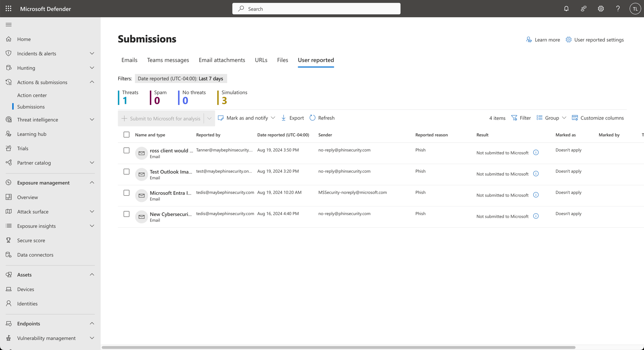Screen dimensions: 644x350
Task: Collapse the Exposure management section
Action: coord(92,182)
